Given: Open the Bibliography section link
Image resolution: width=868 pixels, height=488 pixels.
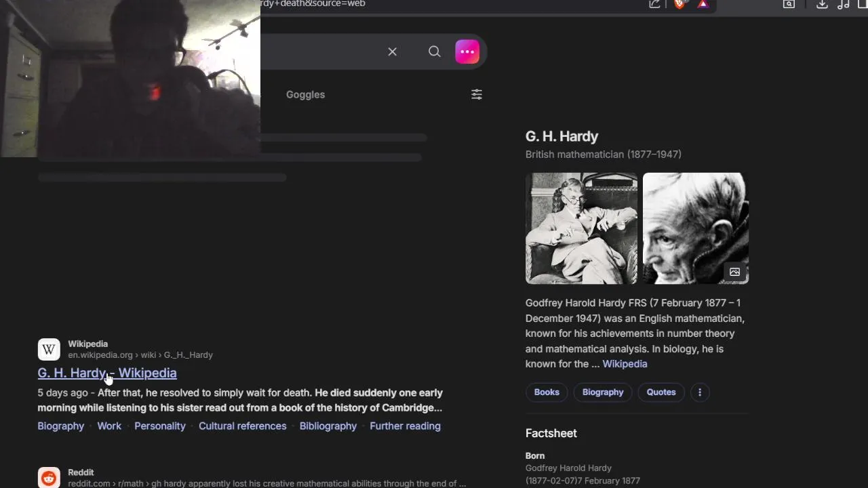Looking at the screenshot, I should pyautogui.click(x=328, y=426).
